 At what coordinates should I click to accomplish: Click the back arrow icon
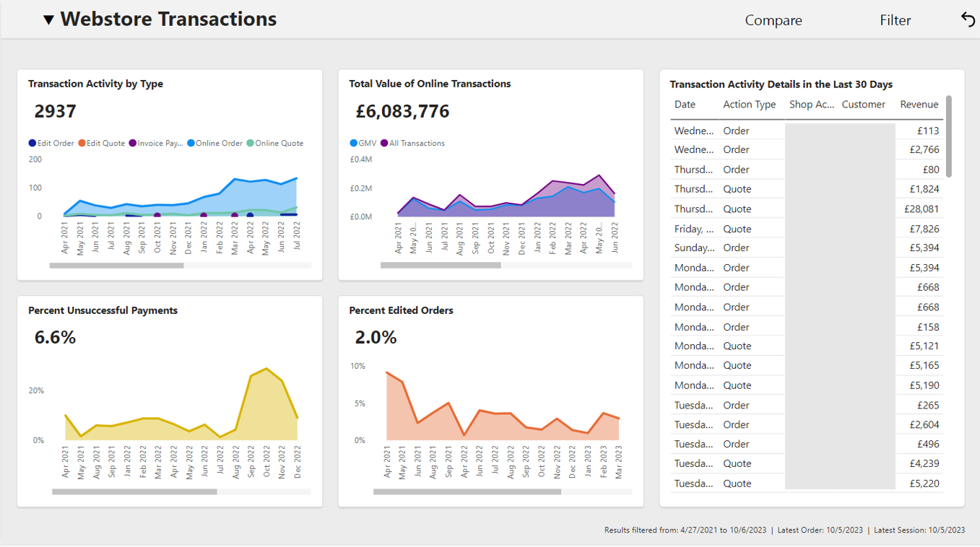(968, 19)
